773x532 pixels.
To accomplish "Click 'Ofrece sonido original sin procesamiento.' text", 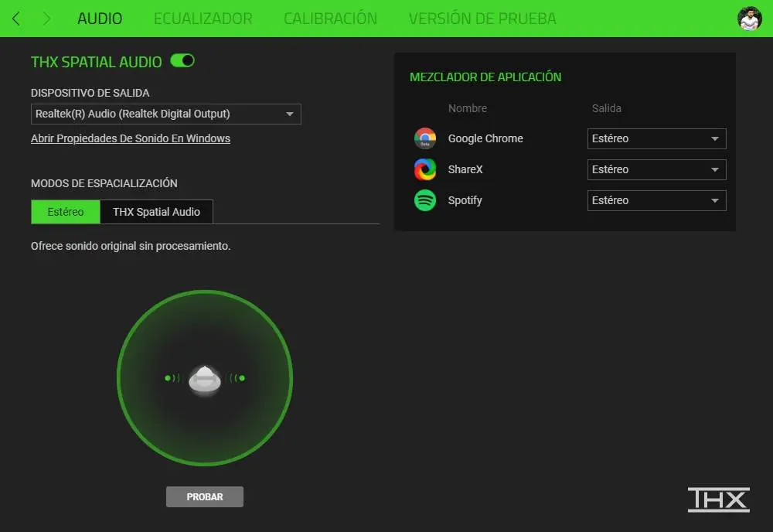I will pos(131,246).
